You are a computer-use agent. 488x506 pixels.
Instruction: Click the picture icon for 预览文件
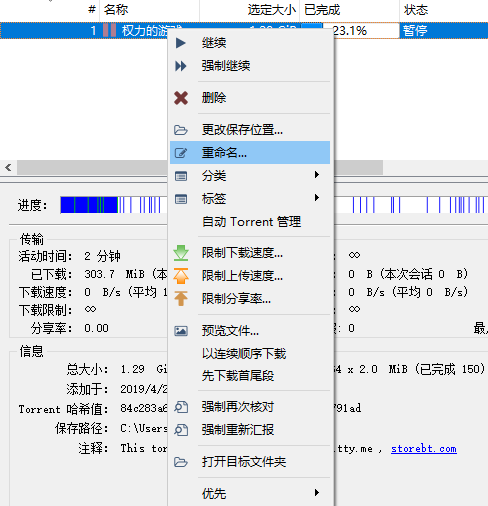click(x=181, y=331)
